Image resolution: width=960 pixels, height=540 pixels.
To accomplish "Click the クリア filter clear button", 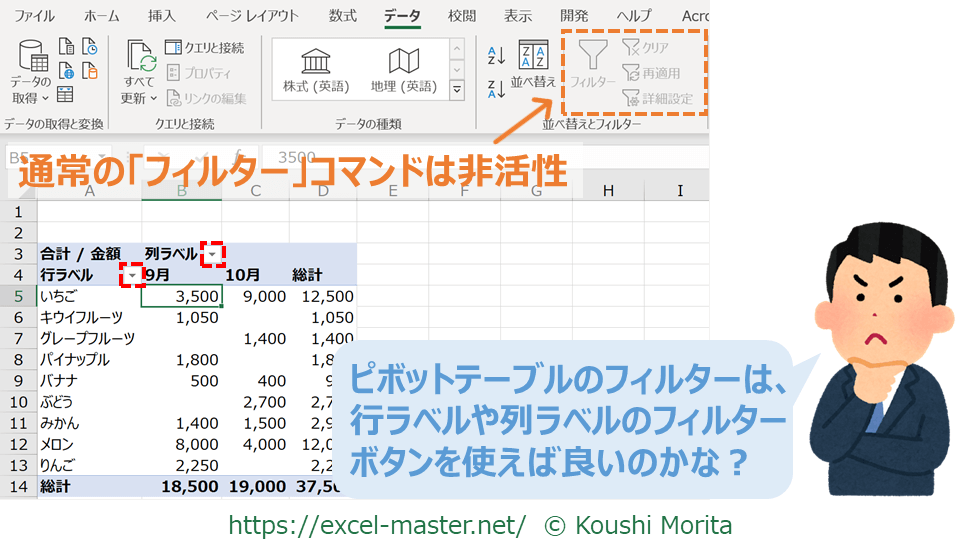I will [x=646, y=47].
